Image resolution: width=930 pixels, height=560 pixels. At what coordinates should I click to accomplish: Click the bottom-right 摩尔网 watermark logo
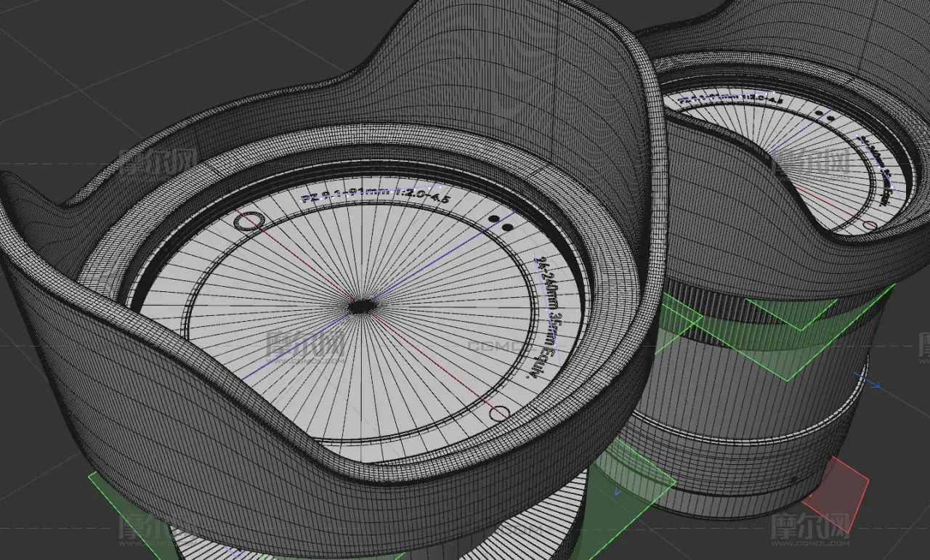coord(810,530)
